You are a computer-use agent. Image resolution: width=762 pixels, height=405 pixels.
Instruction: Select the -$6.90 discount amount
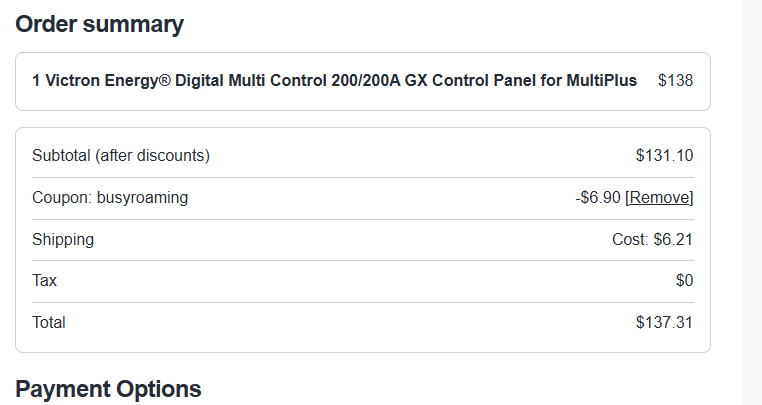[598, 197]
